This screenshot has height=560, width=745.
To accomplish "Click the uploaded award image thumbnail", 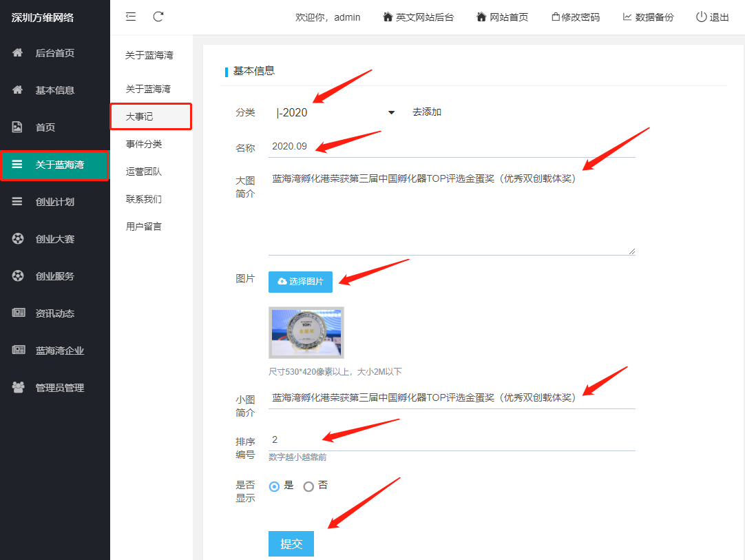I will pos(306,333).
